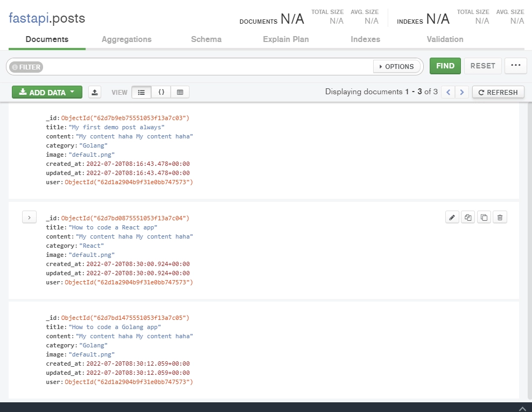Edit the React app document

(x=452, y=217)
